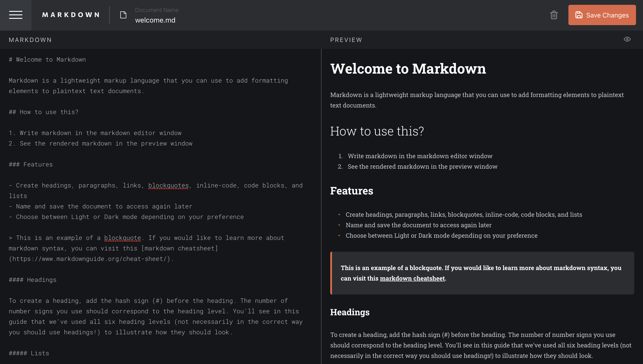Click the '#### Headings' line in editor
The width and height of the screenshot is (643, 364).
click(33, 280)
